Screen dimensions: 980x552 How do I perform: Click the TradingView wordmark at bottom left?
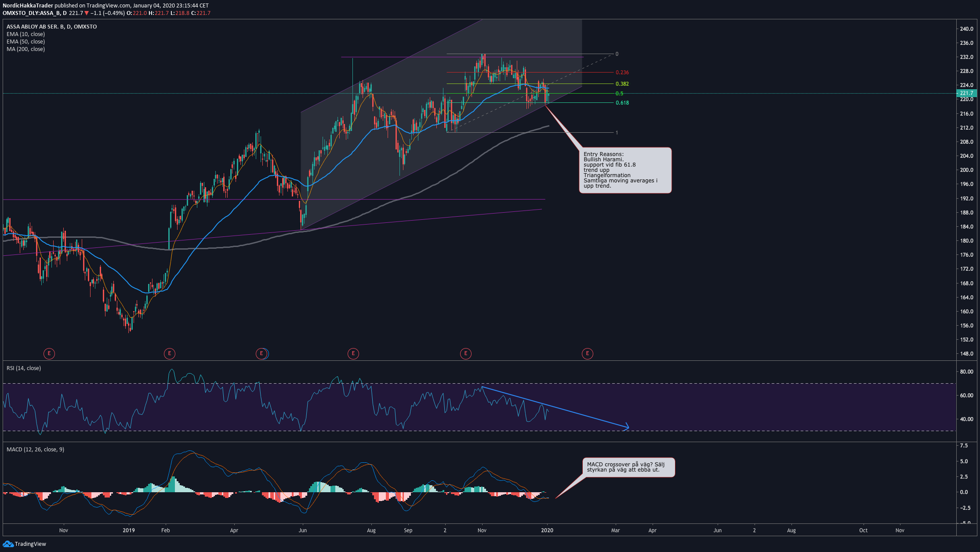coord(30,544)
